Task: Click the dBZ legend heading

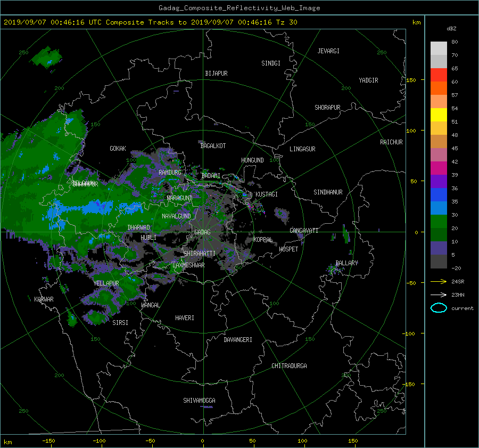Action: click(x=451, y=29)
